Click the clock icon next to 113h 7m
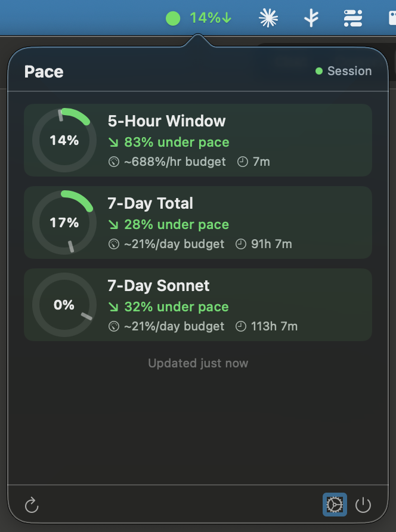Image resolution: width=396 pixels, height=532 pixels. click(x=242, y=326)
